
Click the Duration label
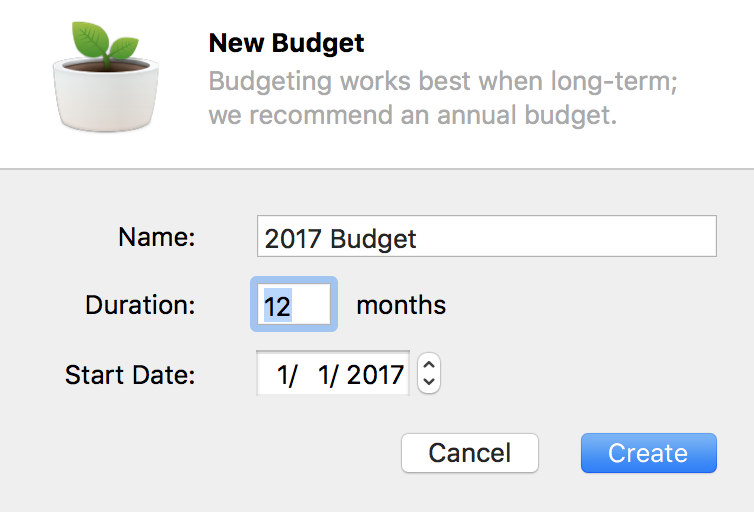140,305
